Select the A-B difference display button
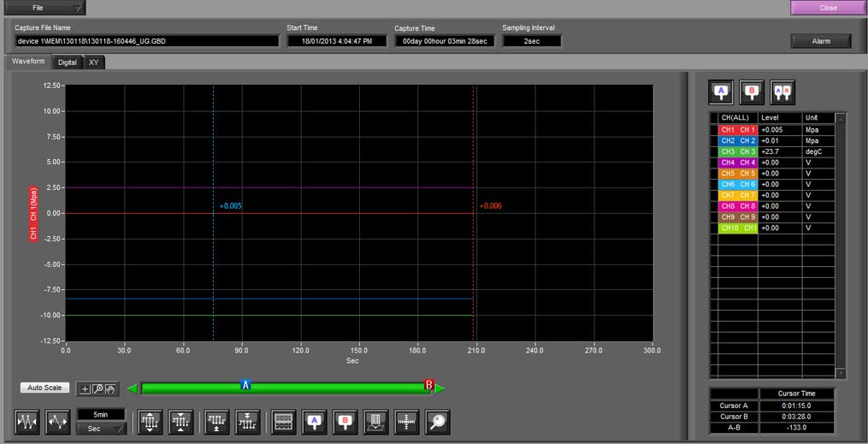 (782, 91)
